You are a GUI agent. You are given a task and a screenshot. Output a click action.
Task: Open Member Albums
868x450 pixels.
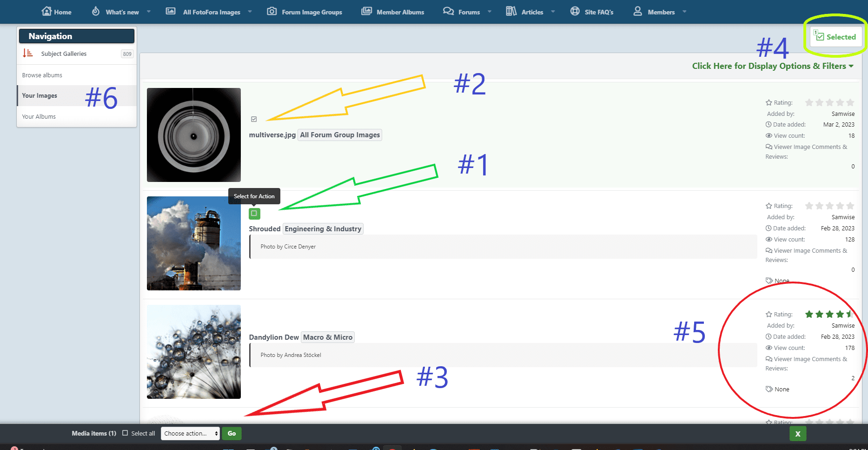(400, 12)
